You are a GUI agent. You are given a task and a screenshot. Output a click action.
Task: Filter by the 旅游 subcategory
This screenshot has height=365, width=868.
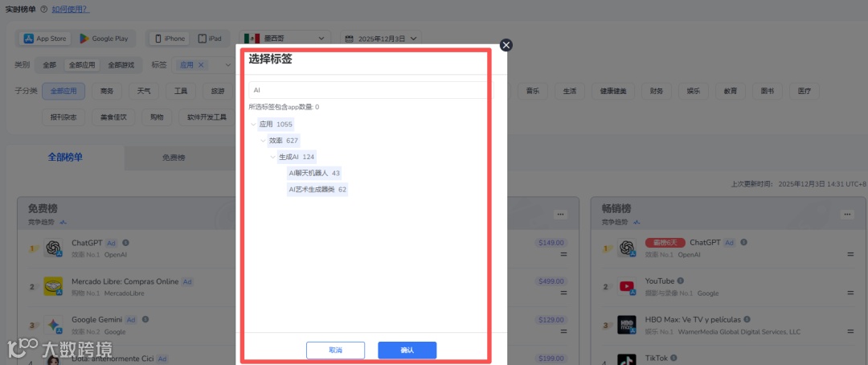pyautogui.click(x=218, y=92)
